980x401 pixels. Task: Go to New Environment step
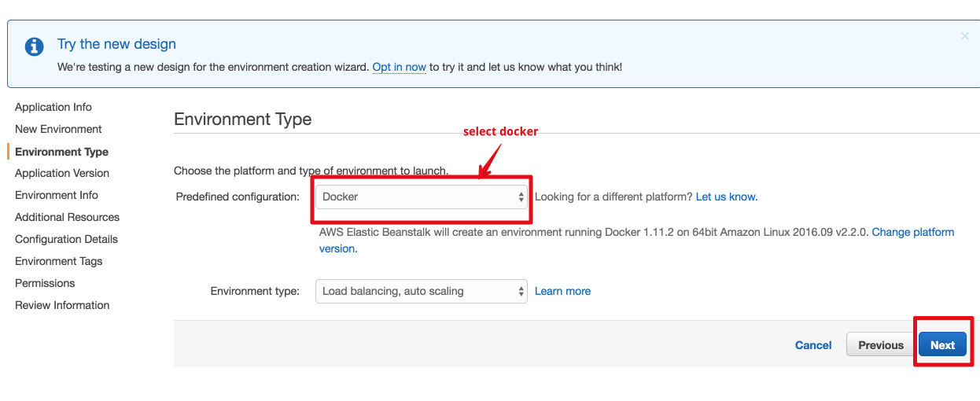pyautogui.click(x=58, y=129)
